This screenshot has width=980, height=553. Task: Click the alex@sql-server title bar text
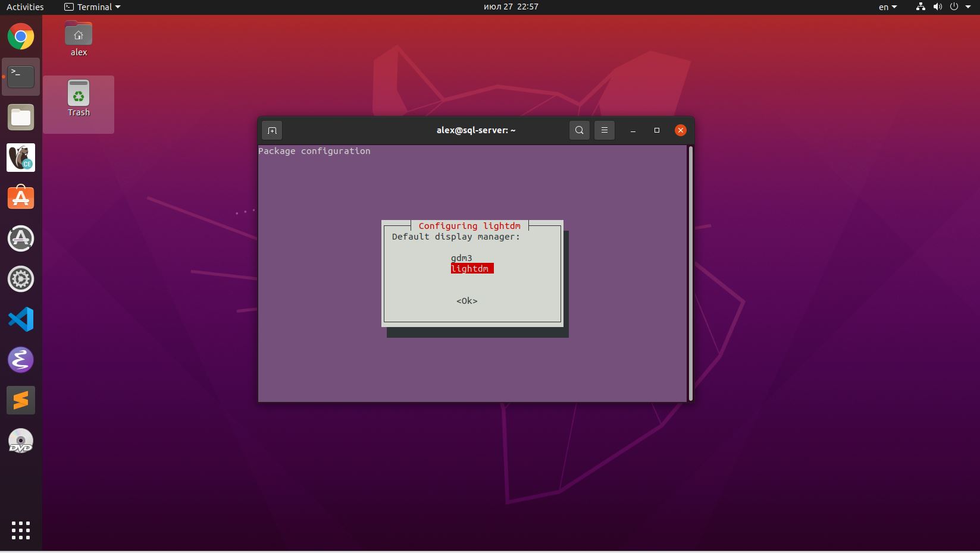tap(476, 130)
